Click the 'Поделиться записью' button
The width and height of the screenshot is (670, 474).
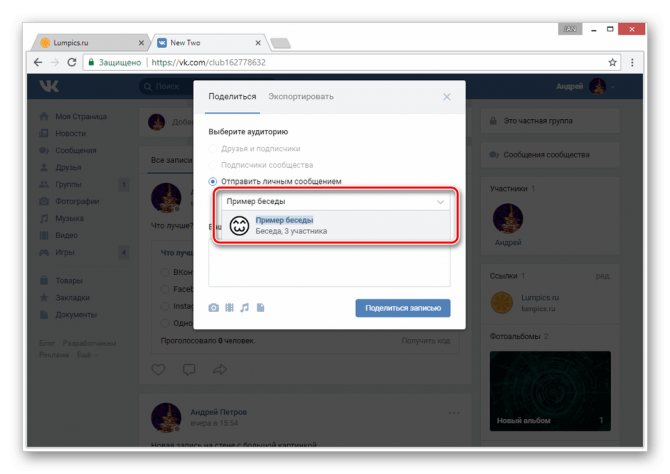point(402,308)
